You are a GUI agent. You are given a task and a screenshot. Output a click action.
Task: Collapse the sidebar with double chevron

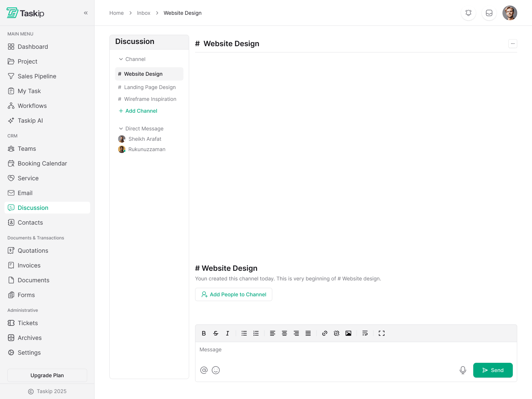pos(86,13)
